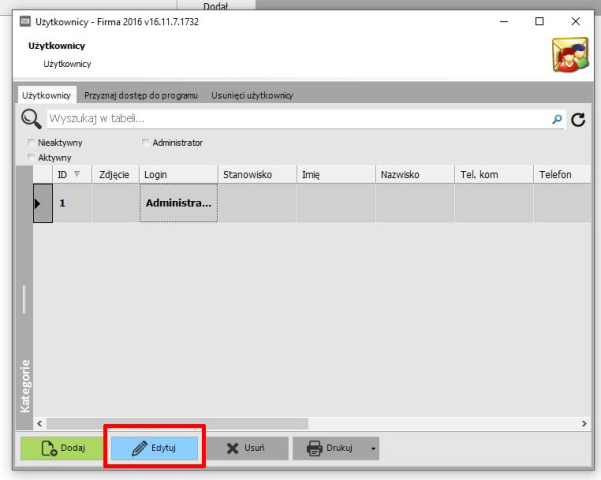Viewport: 601px width, 480px height.
Task: Open the Drukuj dropdown arrow
Action: [373, 448]
